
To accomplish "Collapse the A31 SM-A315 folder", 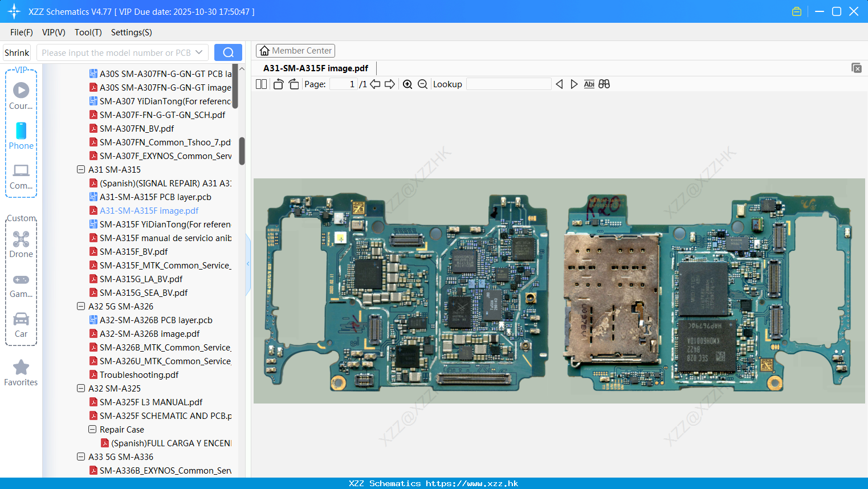I will click(x=81, y=169).
